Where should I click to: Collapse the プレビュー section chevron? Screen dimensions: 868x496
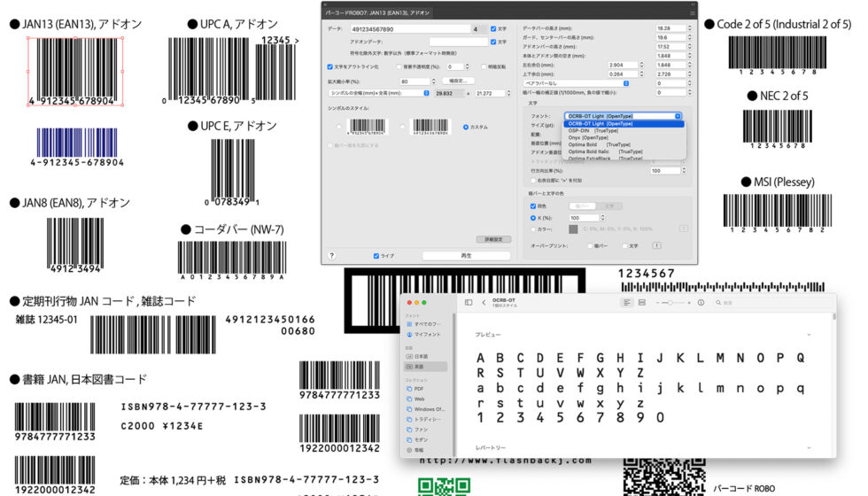pos(809,335)
